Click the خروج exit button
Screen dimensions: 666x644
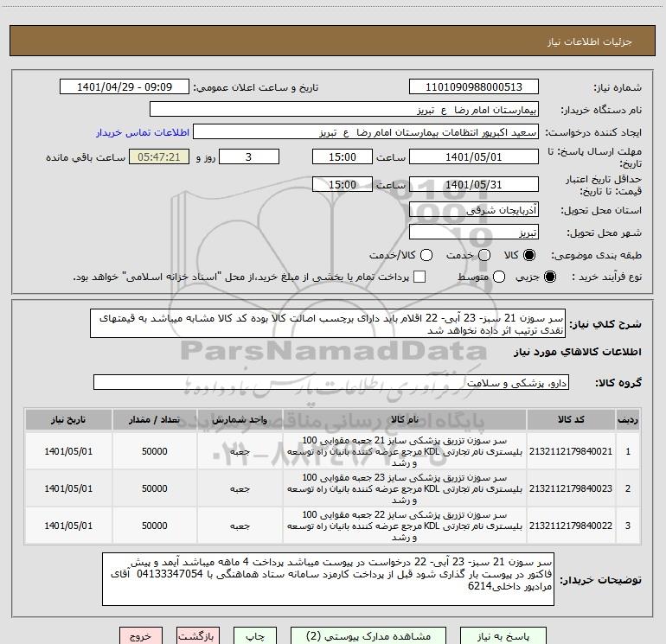click(141, 636)
